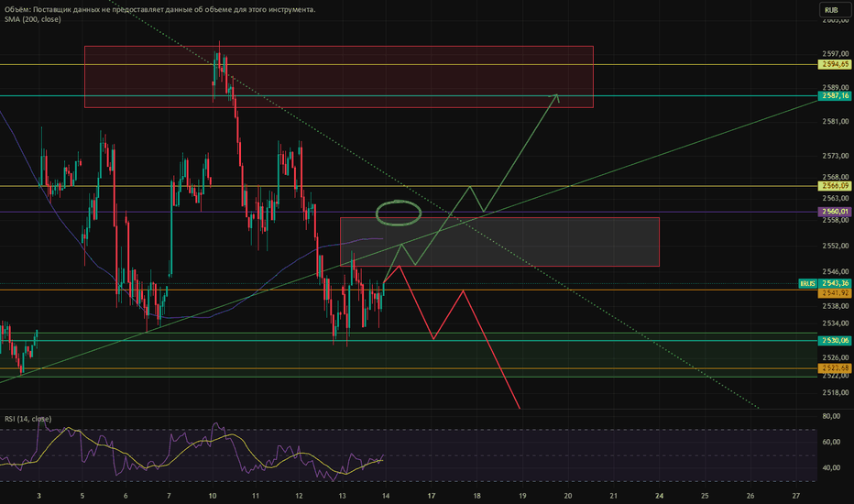Select the gray rectangle zone

[x=550, y=242]
